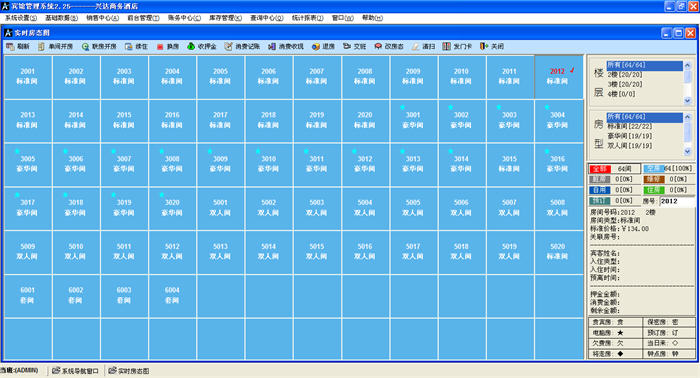Click the 房号 room number input field
700x378 pixels.
point(677,201)
